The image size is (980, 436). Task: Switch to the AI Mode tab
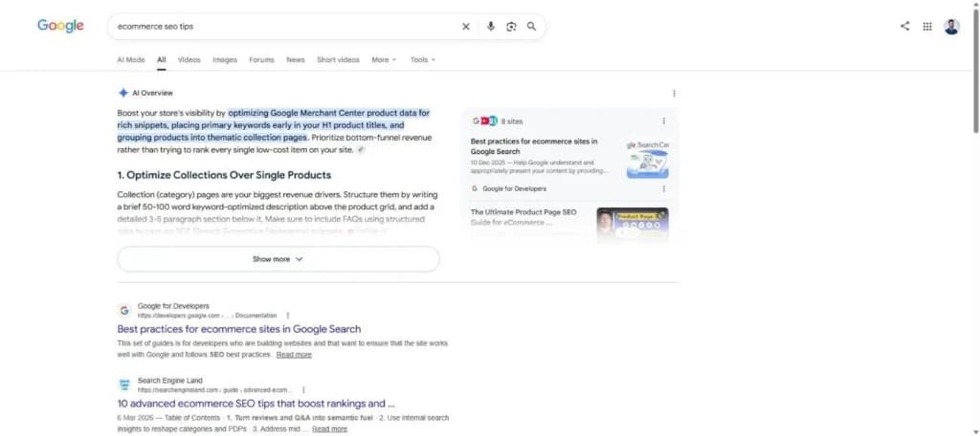[130, 60]
